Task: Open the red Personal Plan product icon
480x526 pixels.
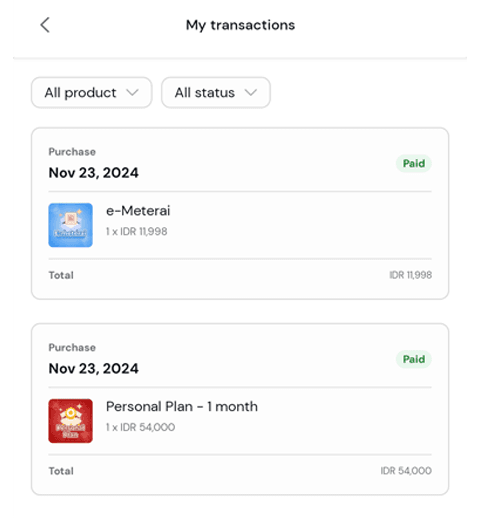Action: (x=70, y=421)
